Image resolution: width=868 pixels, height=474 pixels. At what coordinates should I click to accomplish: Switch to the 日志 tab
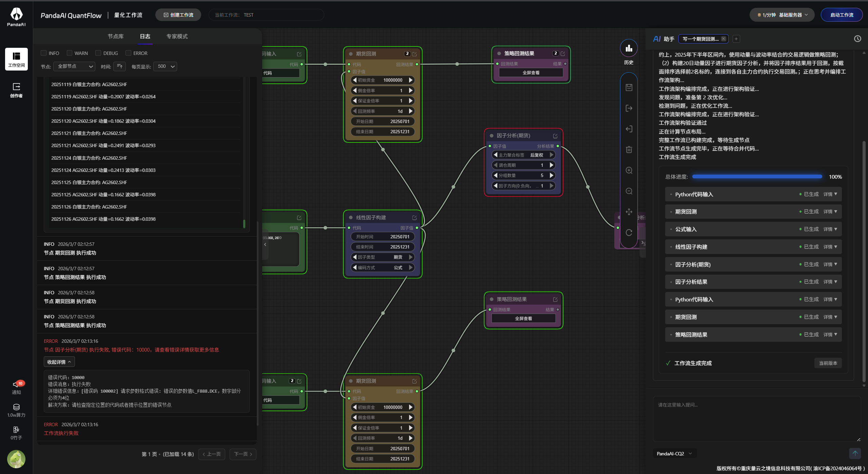[x=145, y=36]
